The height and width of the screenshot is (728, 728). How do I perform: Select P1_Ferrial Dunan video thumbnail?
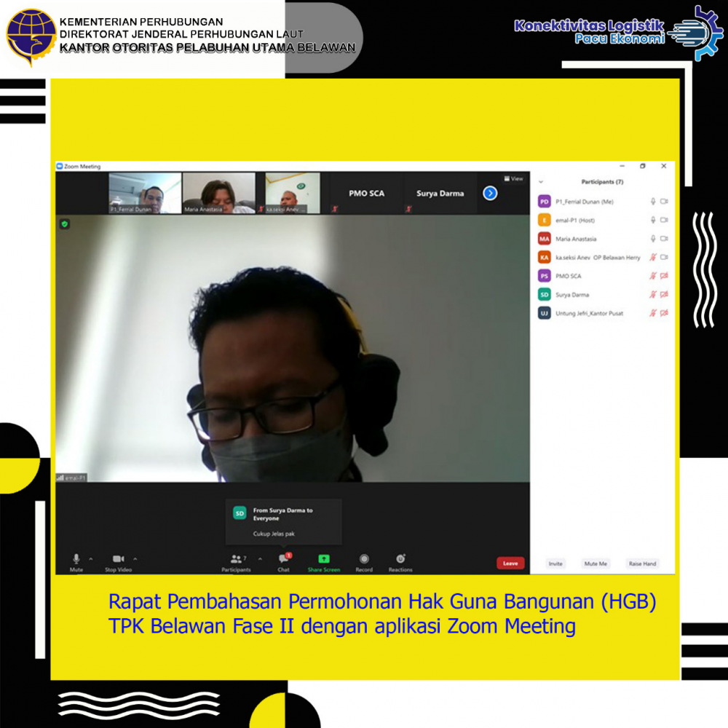145,193
